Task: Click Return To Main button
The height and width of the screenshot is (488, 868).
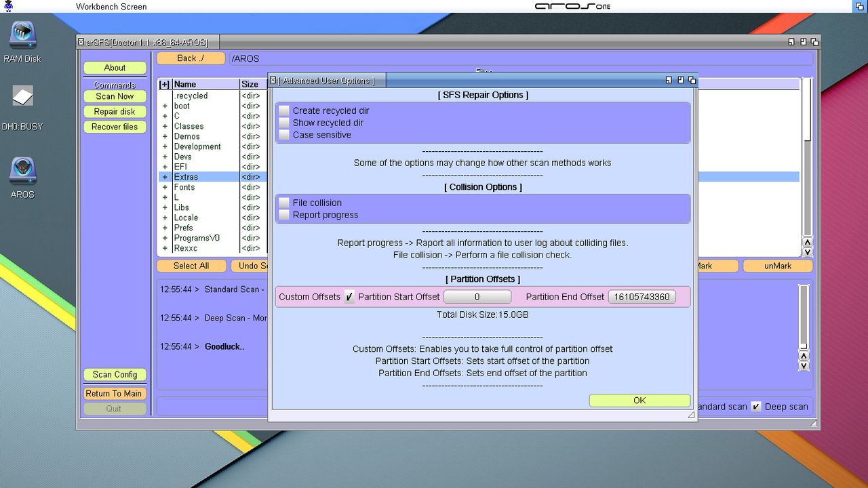Action: [x=114, y=393]
